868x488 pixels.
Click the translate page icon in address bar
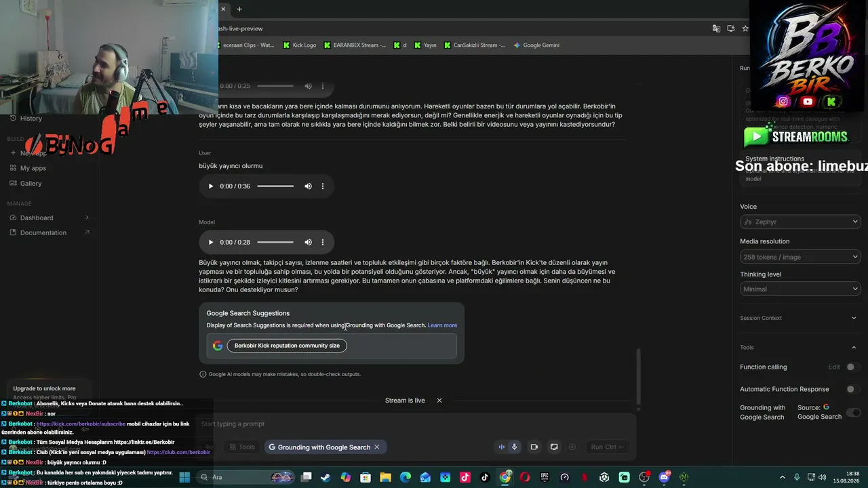coord(716,28)
